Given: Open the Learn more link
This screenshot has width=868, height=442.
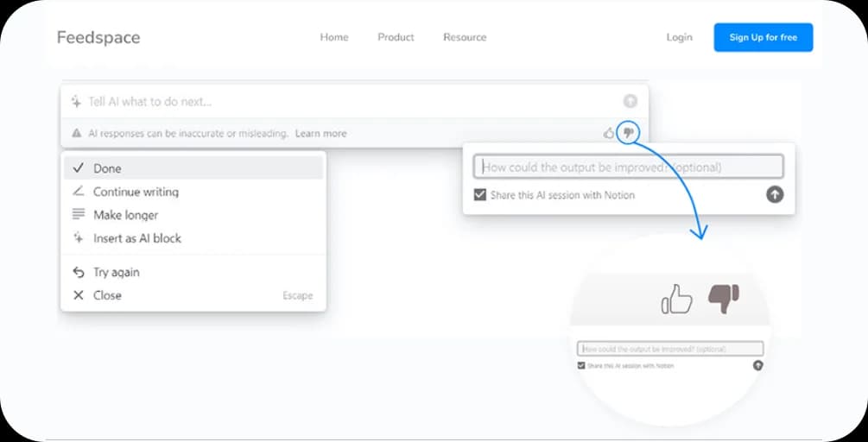Looking at the screenshot, I should [x=321, y=133].
